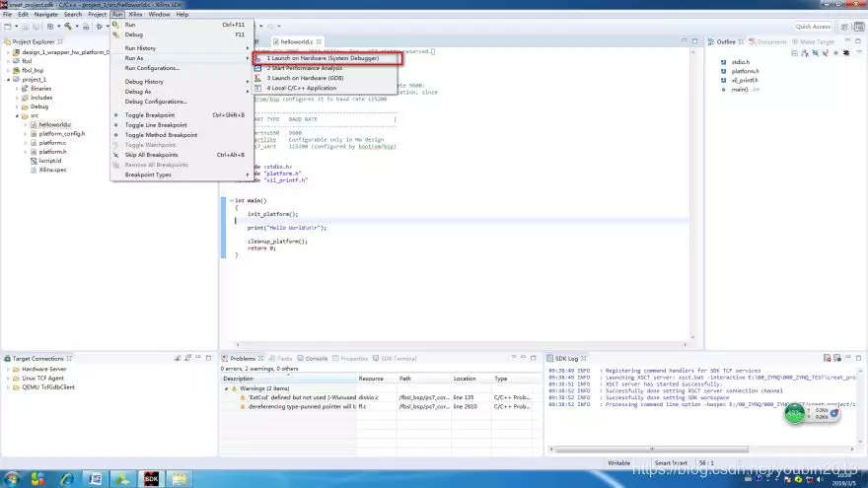Select main() in Outline

(740, 89)
